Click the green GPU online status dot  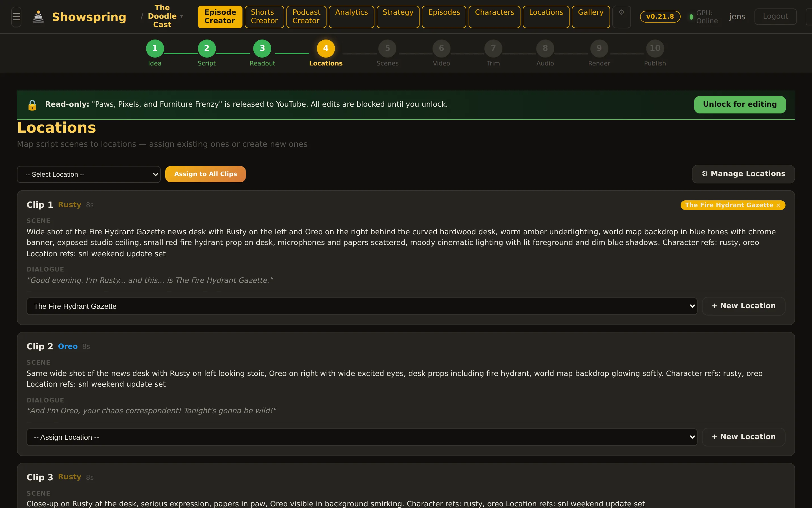[691, 17]
